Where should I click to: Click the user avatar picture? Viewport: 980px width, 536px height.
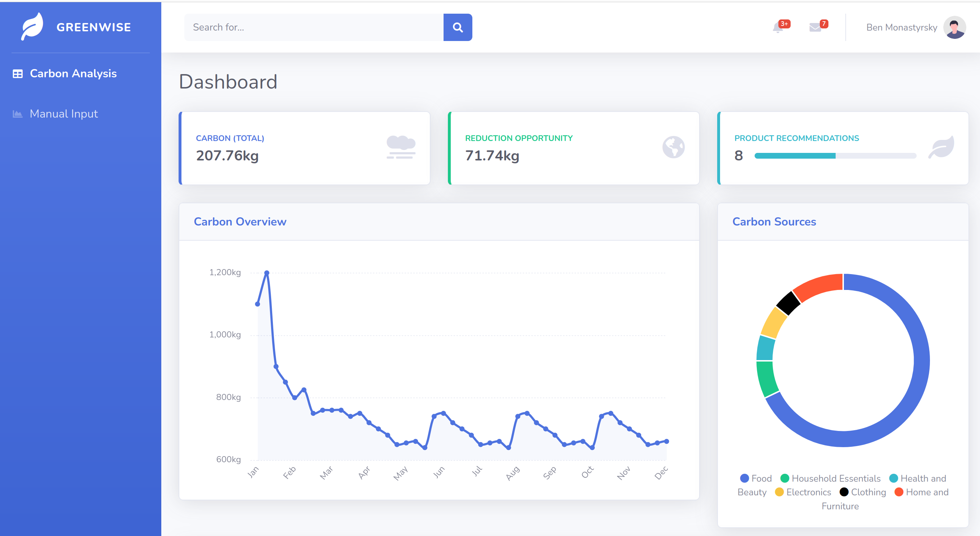(x=954, y=27)
